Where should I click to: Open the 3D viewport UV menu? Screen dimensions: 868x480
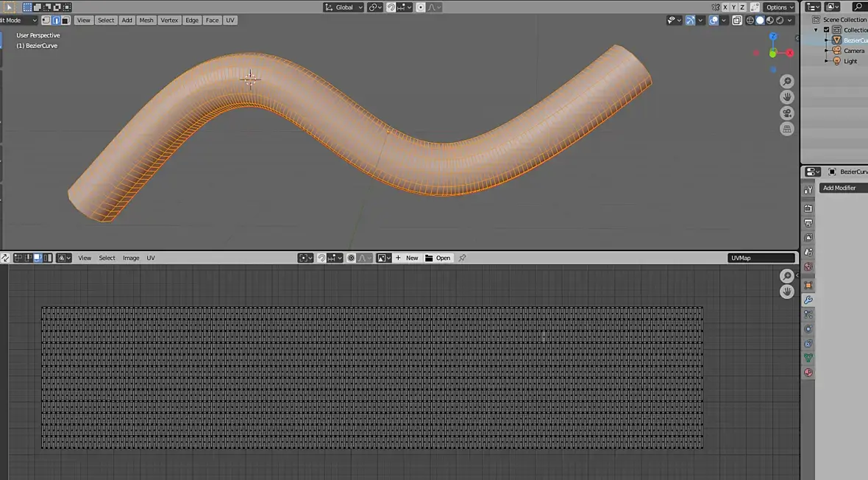(230, 20)
